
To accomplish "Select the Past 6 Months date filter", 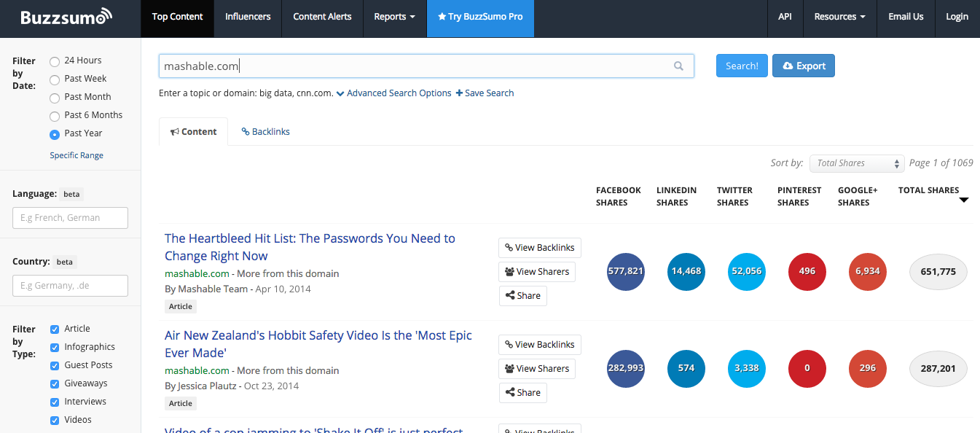I will 55,116.
